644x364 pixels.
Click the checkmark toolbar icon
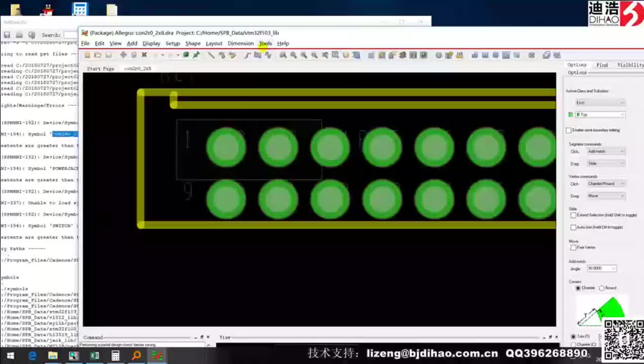tap(531, 55)
